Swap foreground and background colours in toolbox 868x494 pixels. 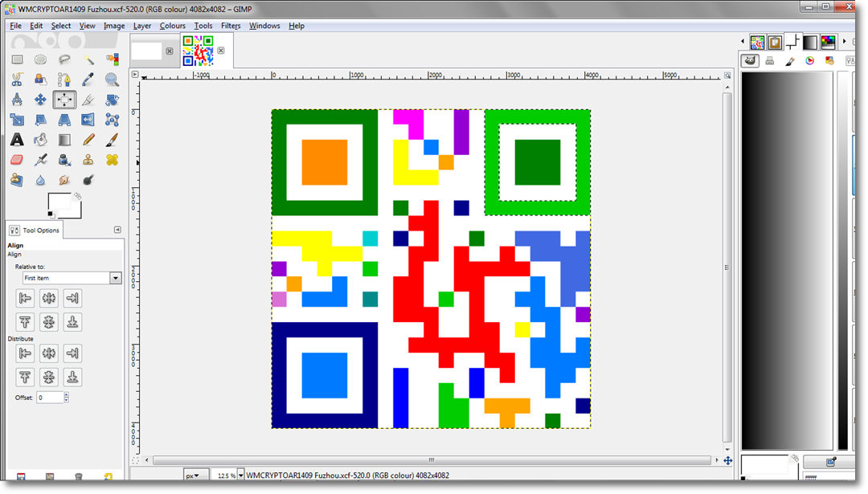click(78, 196)
